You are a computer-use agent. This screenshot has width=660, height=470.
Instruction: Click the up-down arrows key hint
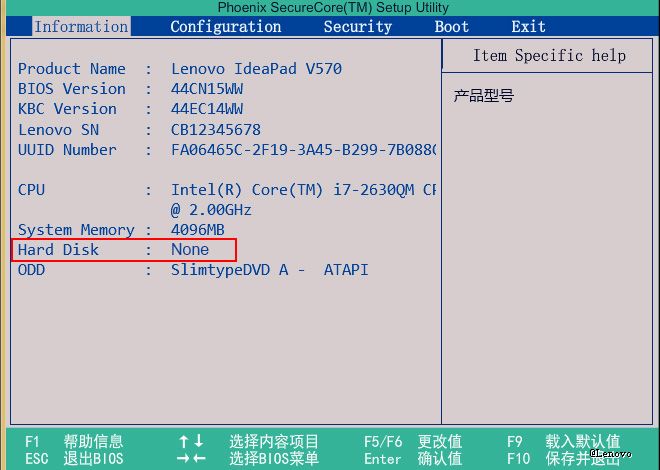[191, 442]
